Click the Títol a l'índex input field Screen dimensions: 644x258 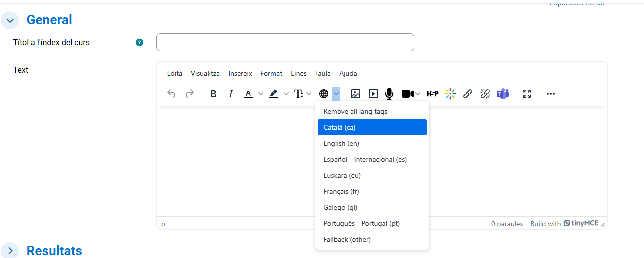[x=285, y=42]
